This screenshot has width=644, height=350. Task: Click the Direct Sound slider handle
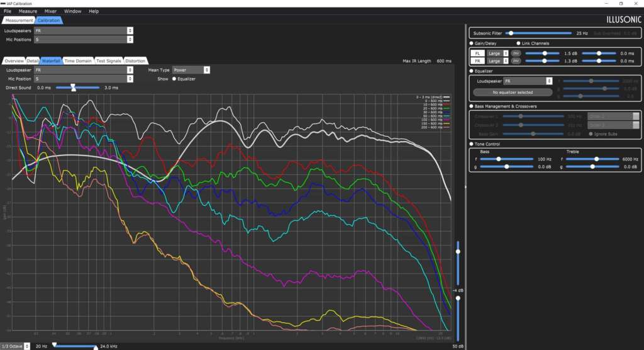tap(73, 87)
